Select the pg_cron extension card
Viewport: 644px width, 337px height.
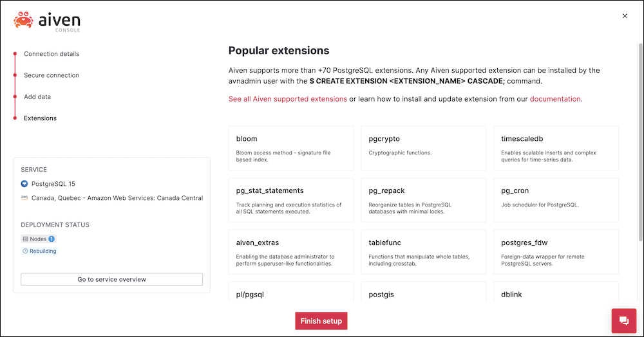tap(556, 200)
